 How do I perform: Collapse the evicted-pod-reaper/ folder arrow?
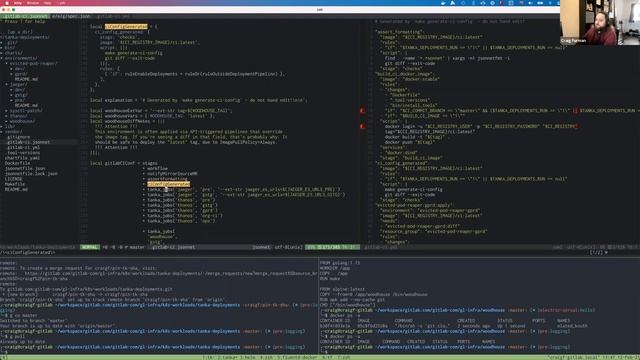(7, 64)
